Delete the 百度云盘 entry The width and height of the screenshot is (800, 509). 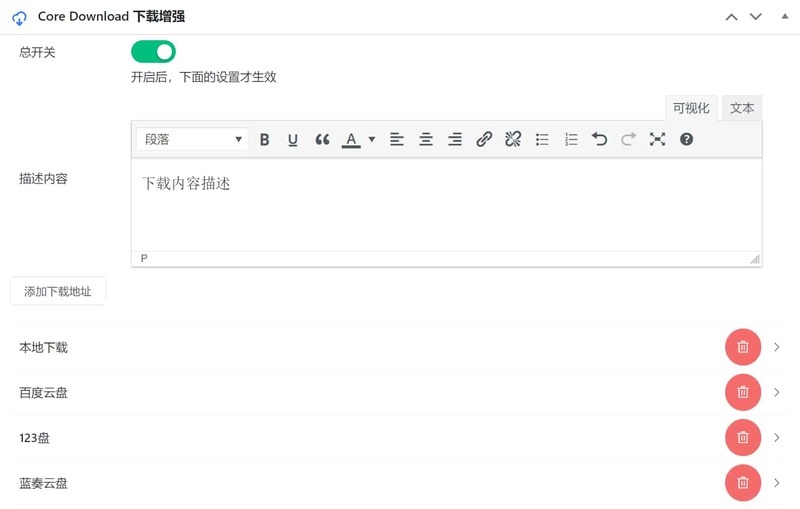pos(743,392)
